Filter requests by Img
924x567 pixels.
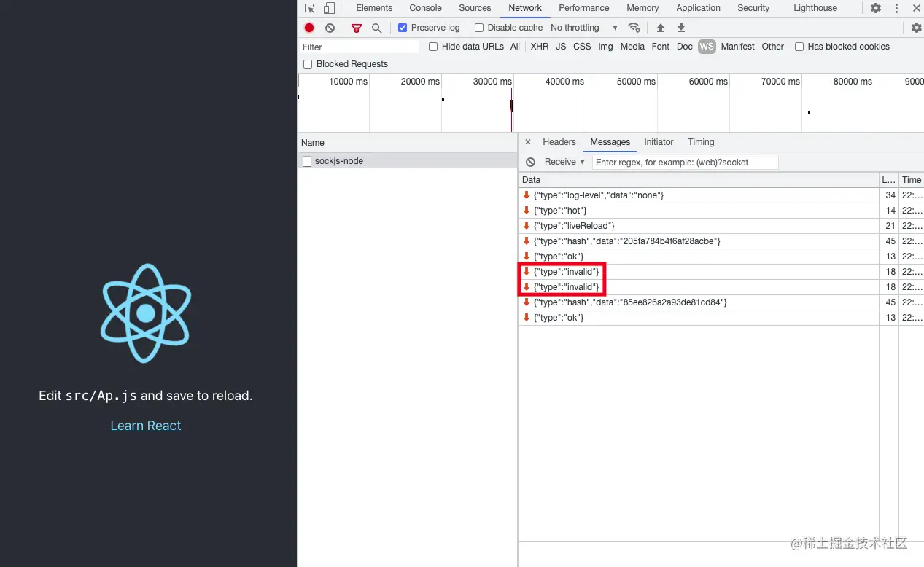605,47
